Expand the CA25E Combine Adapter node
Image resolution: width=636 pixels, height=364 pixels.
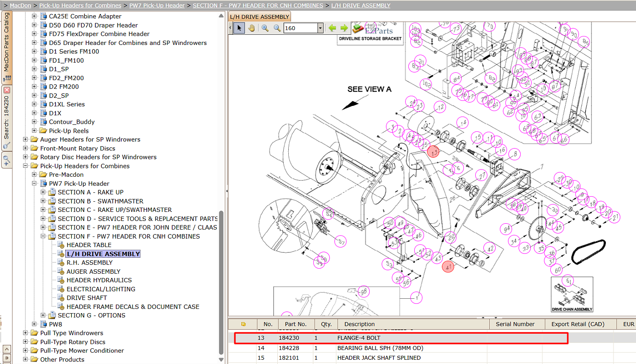[x=34, y=16]
